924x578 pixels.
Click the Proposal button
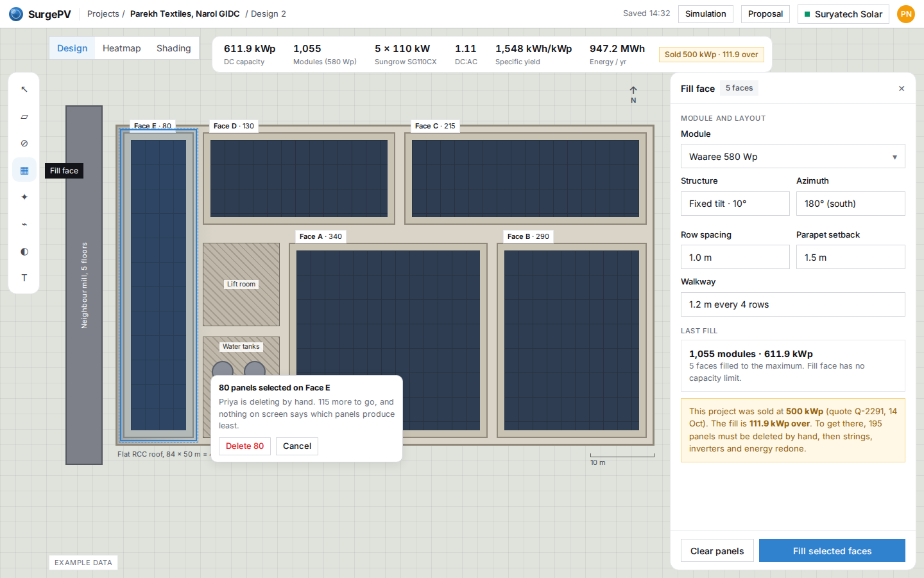coord(766,13)
